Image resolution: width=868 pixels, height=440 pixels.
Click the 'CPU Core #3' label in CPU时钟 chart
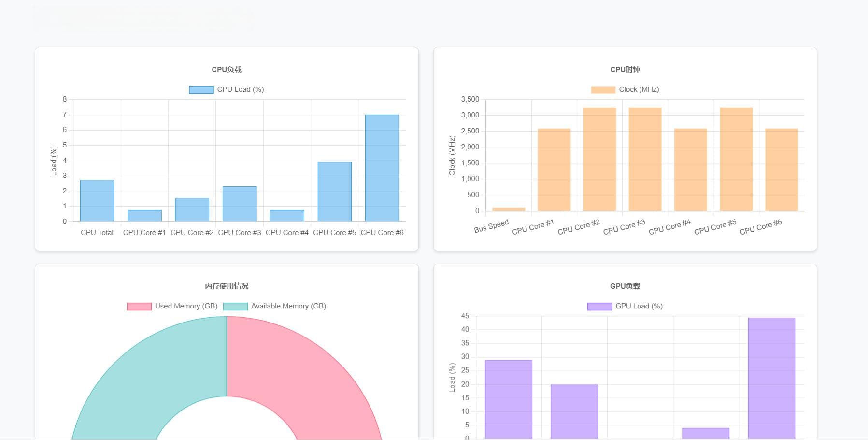point(624,227)
